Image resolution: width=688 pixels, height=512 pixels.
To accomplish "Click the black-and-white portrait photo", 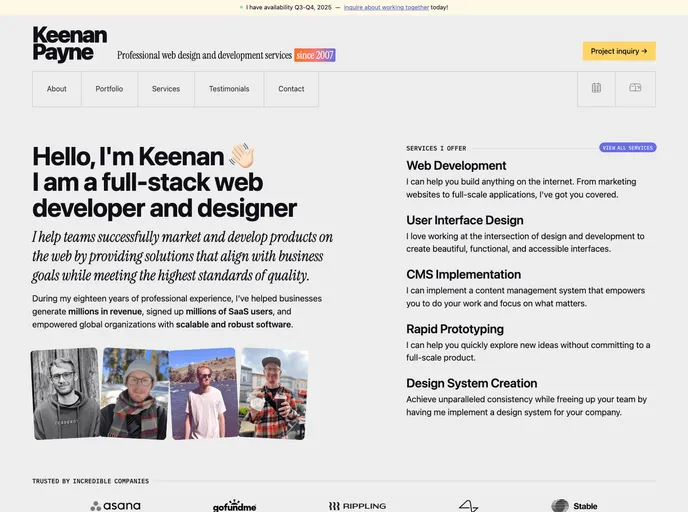I will click(65, 393).
